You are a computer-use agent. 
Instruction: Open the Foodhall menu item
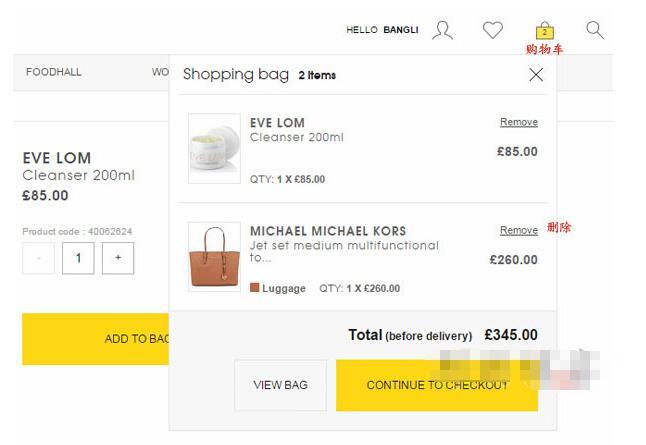pyautogui.click(x=54, y=72)
